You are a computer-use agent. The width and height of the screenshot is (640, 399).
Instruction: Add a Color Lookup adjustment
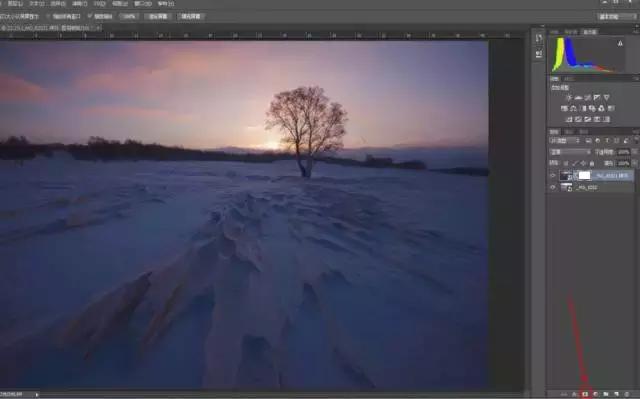tap(611, 109)
